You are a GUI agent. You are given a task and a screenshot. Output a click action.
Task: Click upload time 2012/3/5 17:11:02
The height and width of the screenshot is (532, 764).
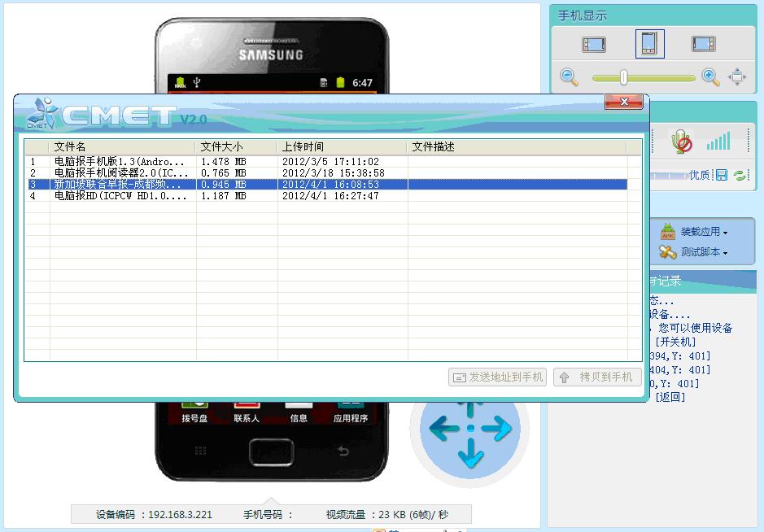tap(331, 162)
